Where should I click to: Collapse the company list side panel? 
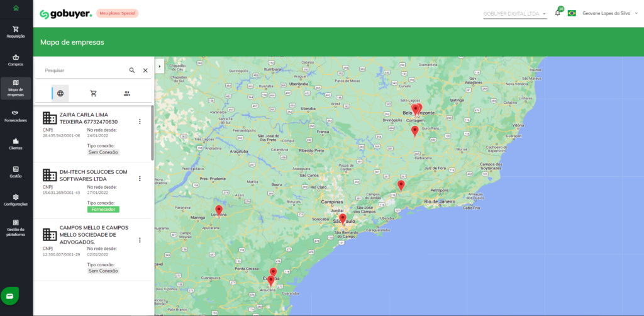coord(159,65)
